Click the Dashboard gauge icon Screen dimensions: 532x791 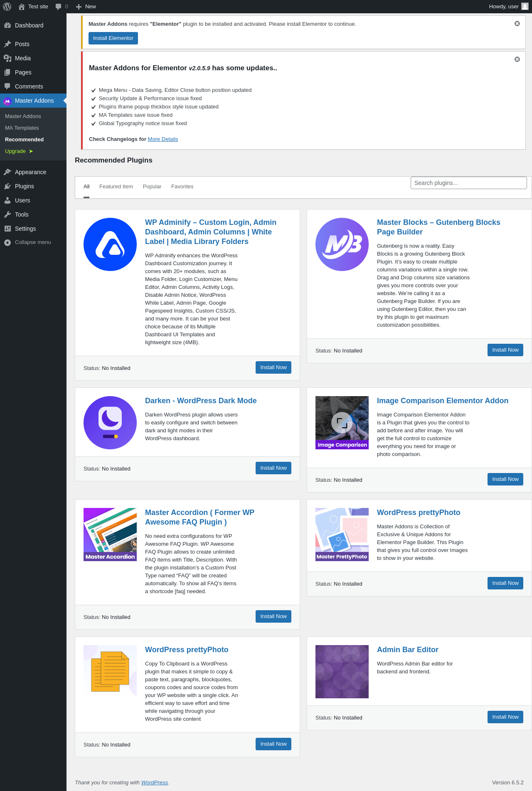point(7,25)
